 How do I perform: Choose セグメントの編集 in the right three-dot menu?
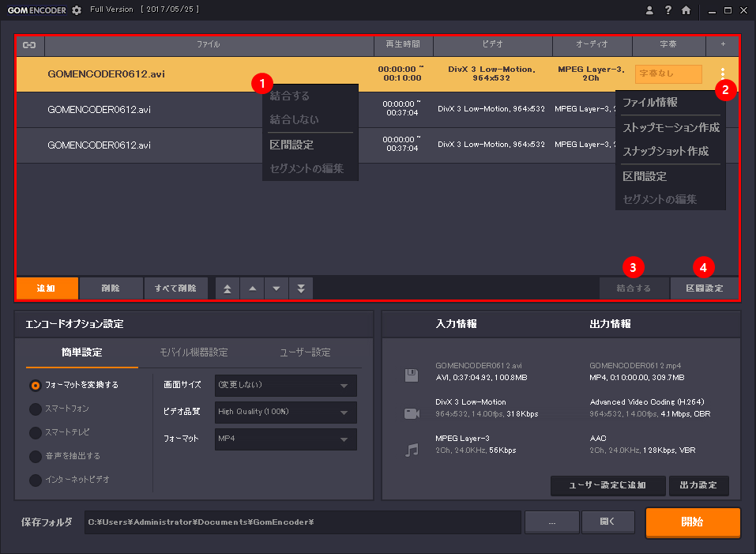[660, 199]
